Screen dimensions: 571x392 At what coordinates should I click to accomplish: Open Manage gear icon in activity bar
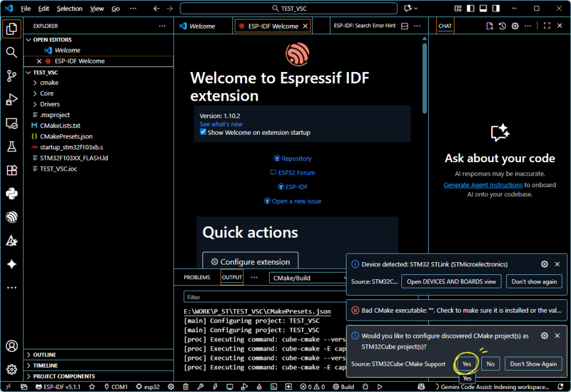point(12,369)
